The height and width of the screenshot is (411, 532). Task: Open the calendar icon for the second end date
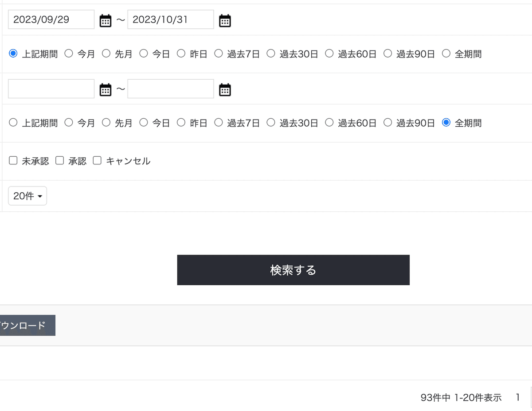click(x=225, y=89)
